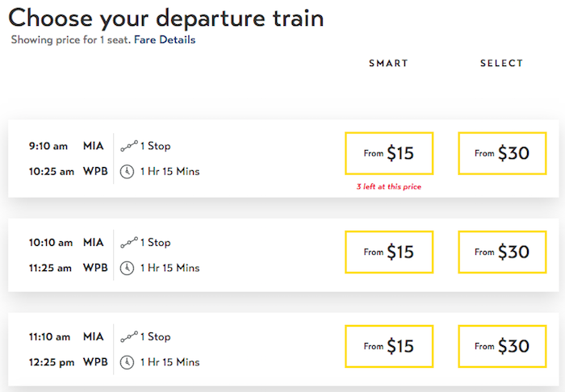
Task: Select the Select $30 fare on the 9:10 am train
Action: (502, 153)
